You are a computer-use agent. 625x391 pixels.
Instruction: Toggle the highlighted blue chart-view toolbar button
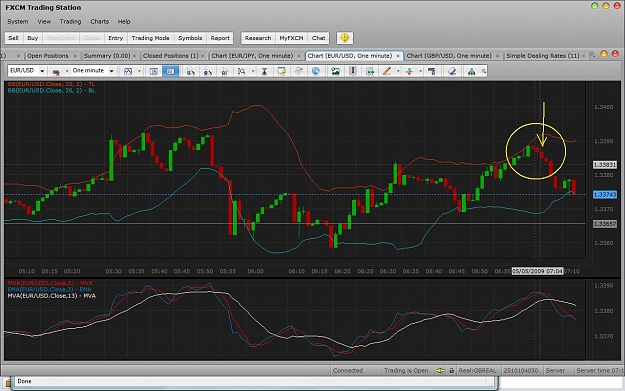pos(170,71)
